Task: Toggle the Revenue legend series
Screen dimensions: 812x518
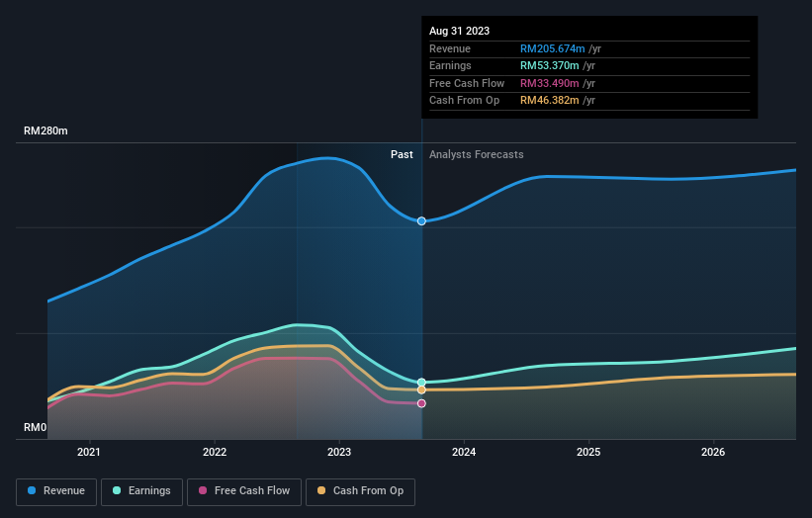Action: 56,491
